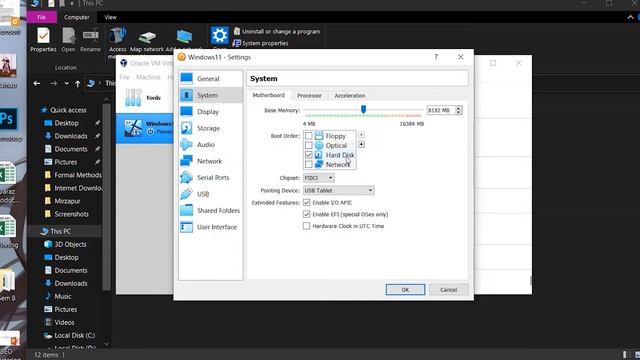Open the Pointing Device dropdown
Image resolution: width=640 pixels, height=360 pixels.
(338, 190)
